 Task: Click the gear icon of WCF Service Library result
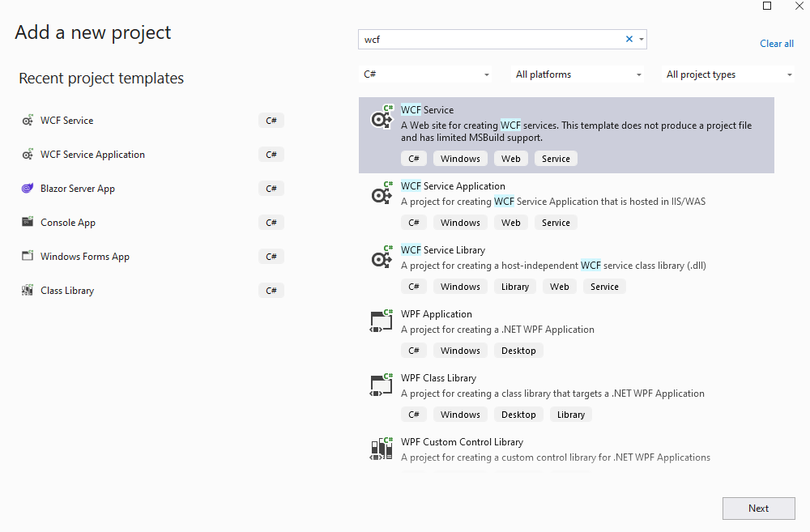coord(382,257)
